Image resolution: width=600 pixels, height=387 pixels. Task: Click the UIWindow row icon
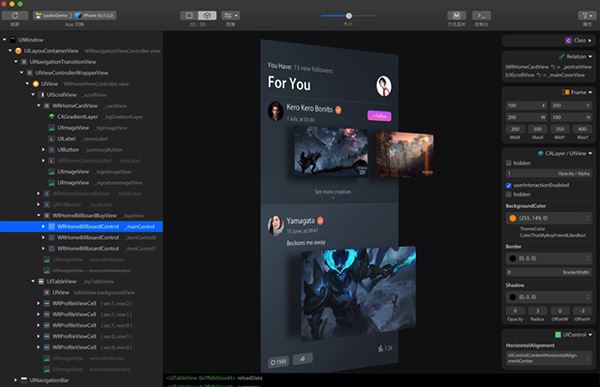point(13,40)
